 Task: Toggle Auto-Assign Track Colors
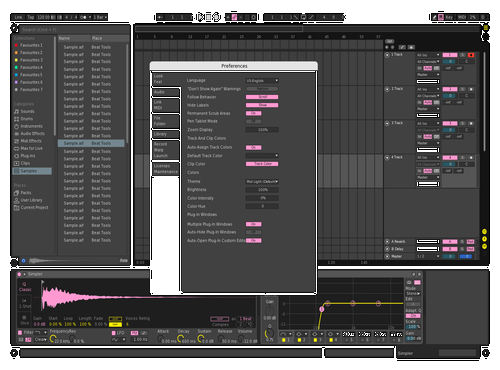pyautogui.click(x=254, y=147)
